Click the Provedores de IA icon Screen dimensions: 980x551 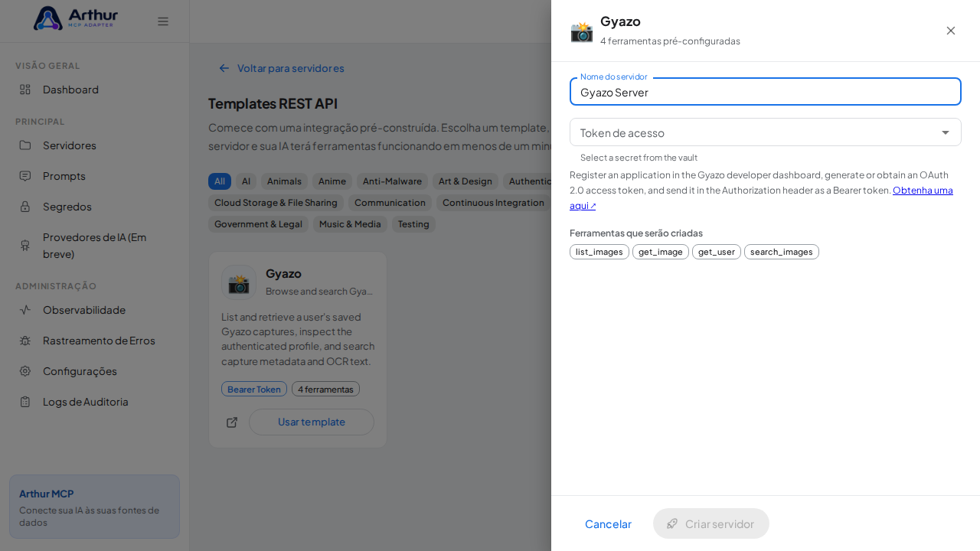pos(25,245)
